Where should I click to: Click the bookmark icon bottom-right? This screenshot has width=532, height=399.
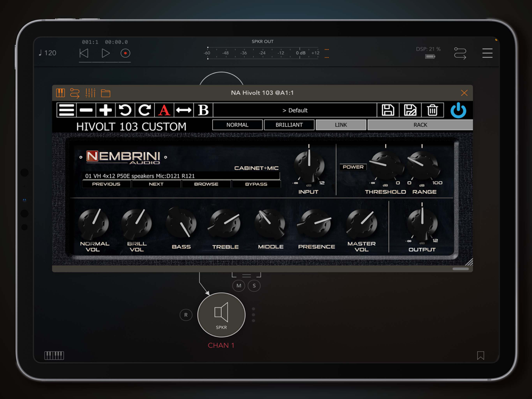click(480, 355)
